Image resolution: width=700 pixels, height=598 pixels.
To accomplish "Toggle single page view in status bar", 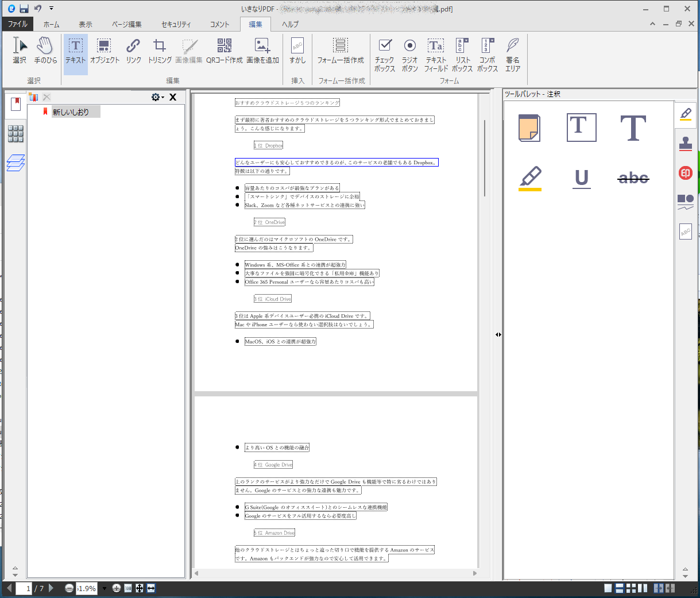I will pos(608,588).
